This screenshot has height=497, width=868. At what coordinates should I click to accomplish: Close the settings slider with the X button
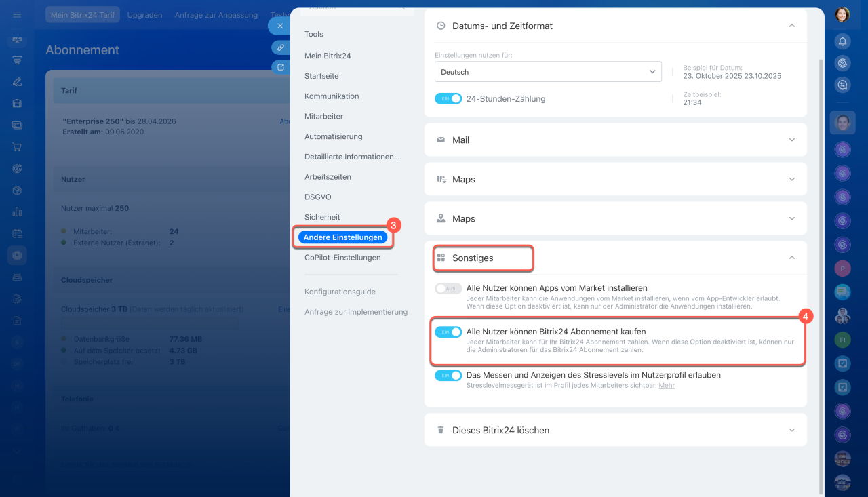(280, 26)
